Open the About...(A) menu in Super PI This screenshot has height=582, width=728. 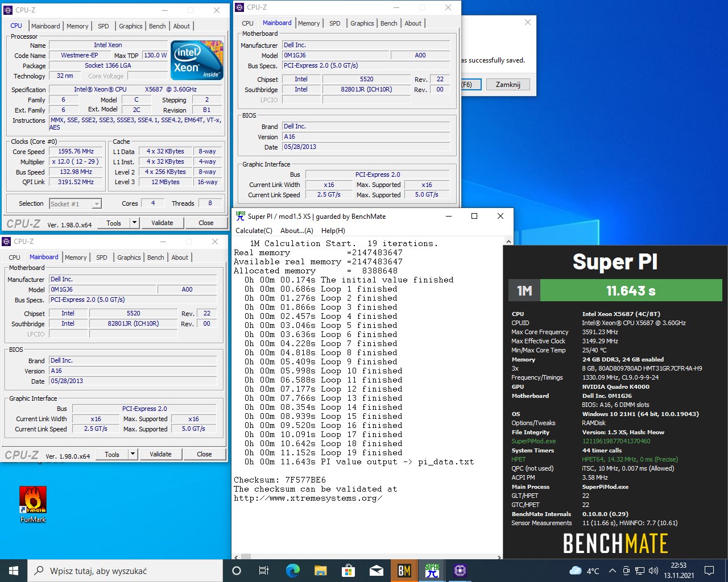[x=297, y=231]
